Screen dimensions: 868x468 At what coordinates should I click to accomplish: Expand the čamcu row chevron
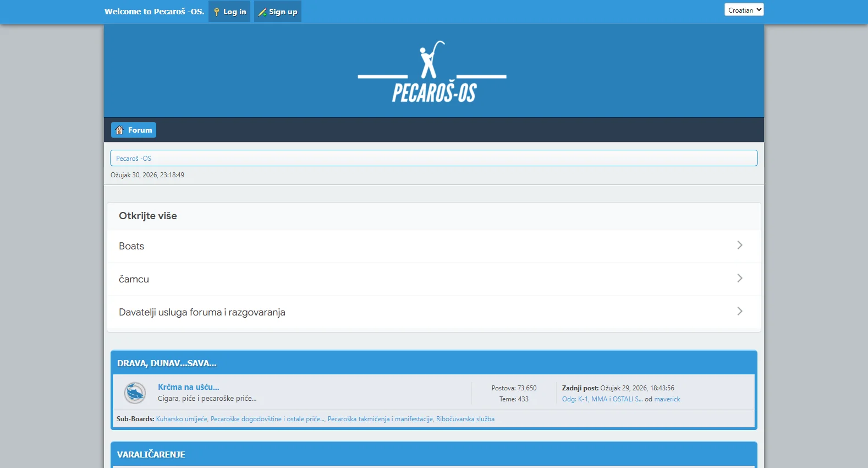click(x=740, y=278)
